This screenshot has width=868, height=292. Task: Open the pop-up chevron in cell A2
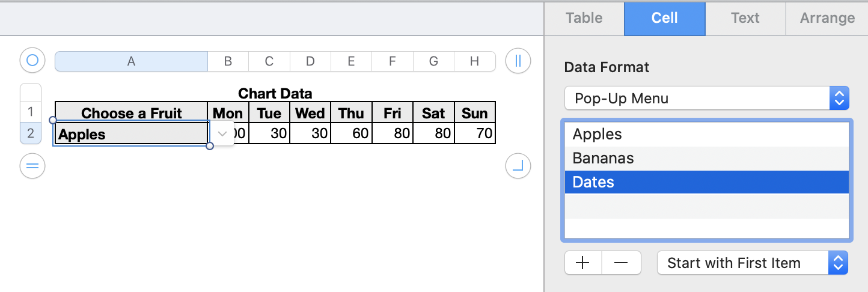[x=222, y=133]
